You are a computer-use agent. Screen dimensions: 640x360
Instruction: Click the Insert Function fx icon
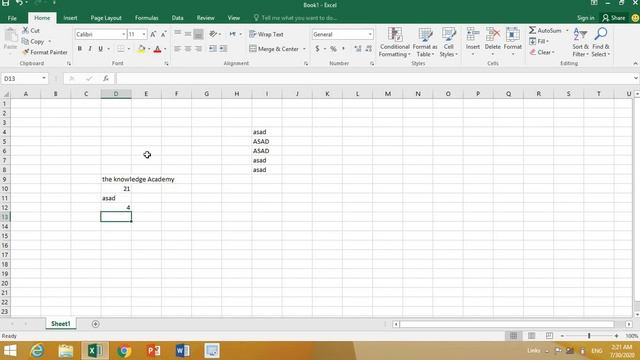pyautogui.click(x=106, y=78)
